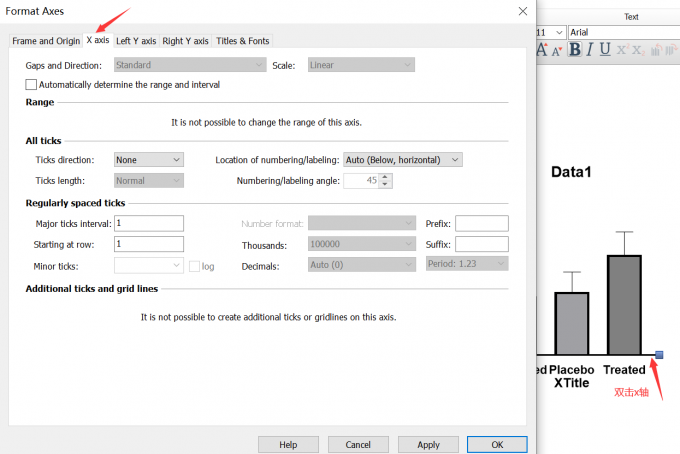Click the Cancel button
680x454 pixels.
[x=358, y=444]
